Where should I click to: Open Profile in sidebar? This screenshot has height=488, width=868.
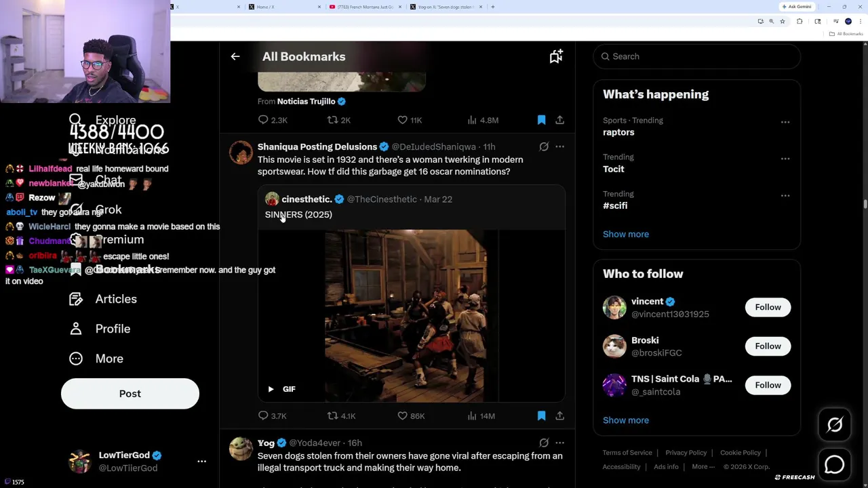[100, 329]
